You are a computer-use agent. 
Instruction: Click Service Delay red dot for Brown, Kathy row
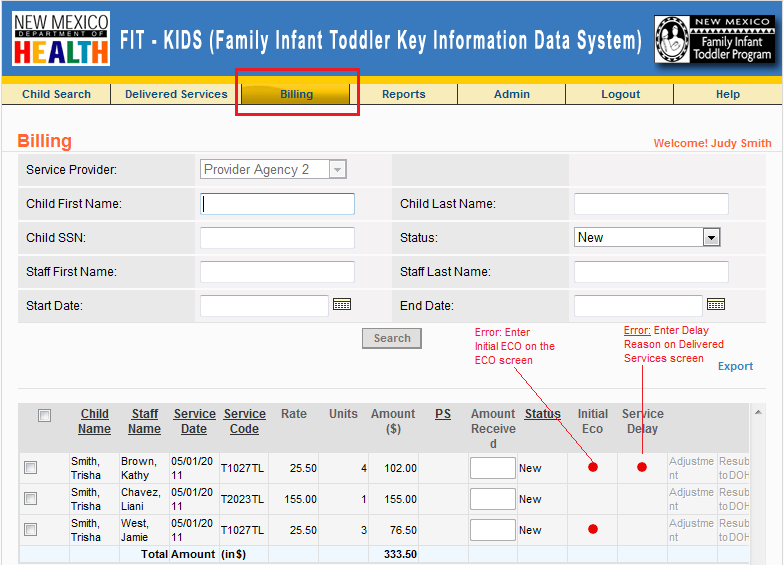(642, 467)
